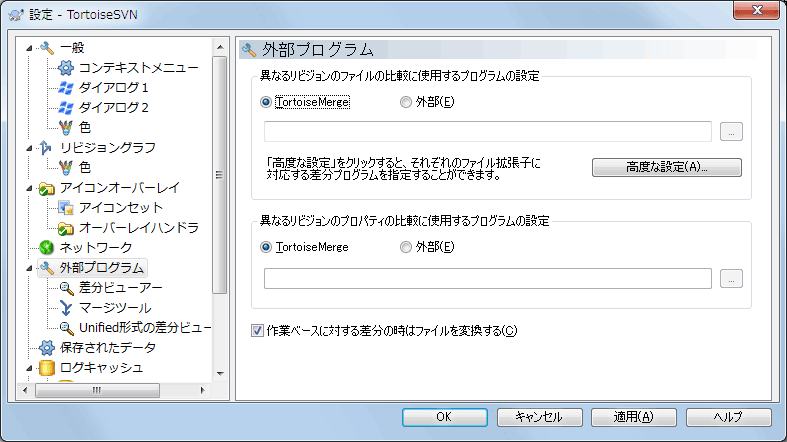Click the tree scrollbar up arrow
The image size is (787, 442).
click(220, 47)
